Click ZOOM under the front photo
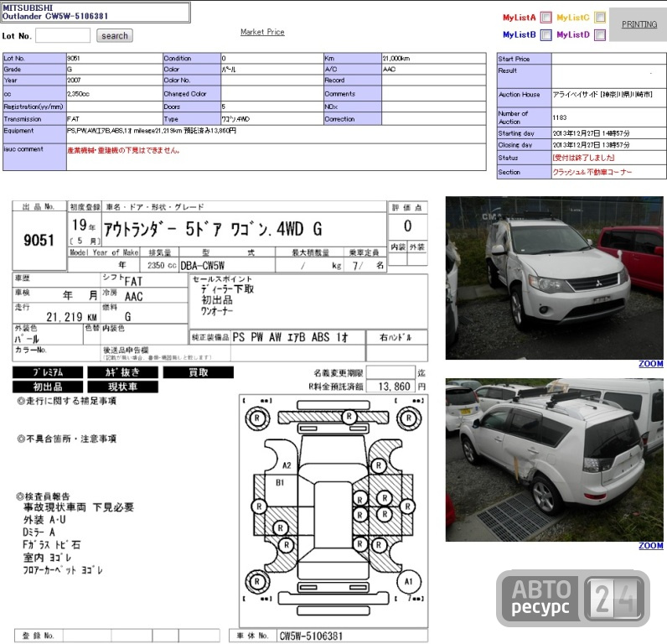Screen dimensions: 667x644 point(650,364)
